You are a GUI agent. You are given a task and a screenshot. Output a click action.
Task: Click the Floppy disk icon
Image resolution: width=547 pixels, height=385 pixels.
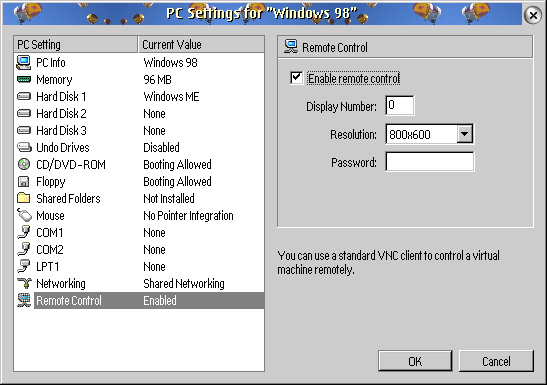click(23, 181)
